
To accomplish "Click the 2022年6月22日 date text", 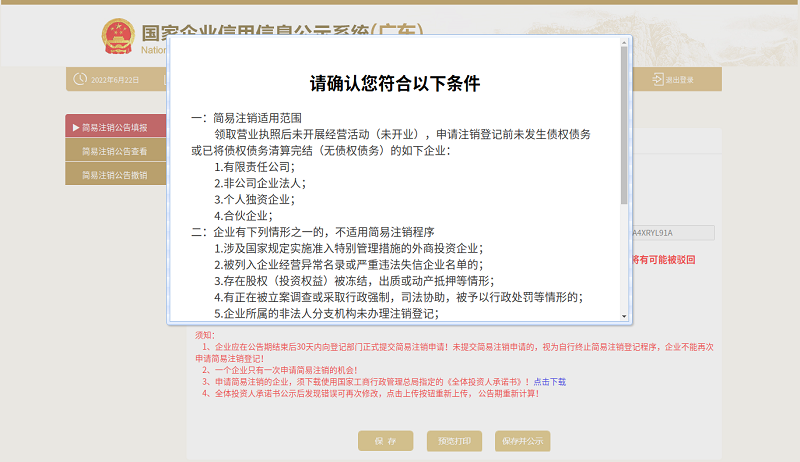I will pos(115,80).
